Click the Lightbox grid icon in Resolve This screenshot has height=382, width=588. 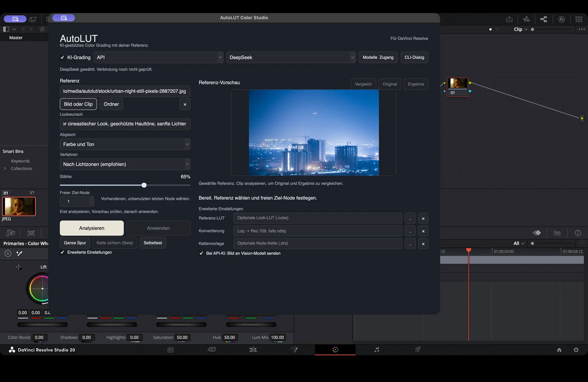click(x=579, y=19)
